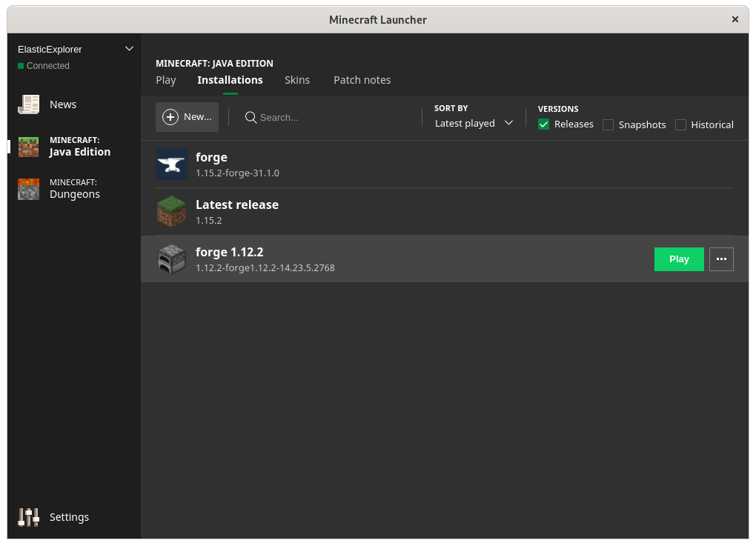Click the plus circle icon for New
The image size is (756, 546).
(x=170, y=117)
